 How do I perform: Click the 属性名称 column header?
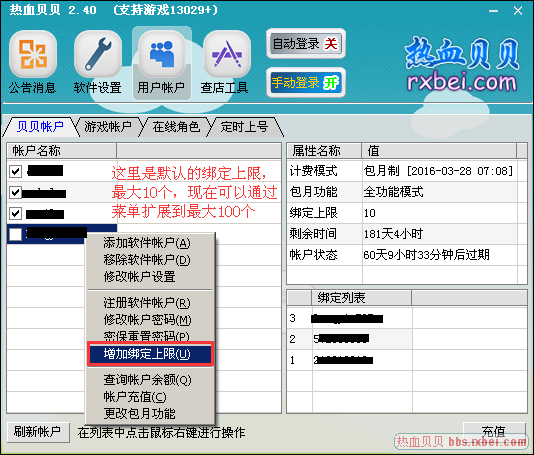tap(324, 151)
